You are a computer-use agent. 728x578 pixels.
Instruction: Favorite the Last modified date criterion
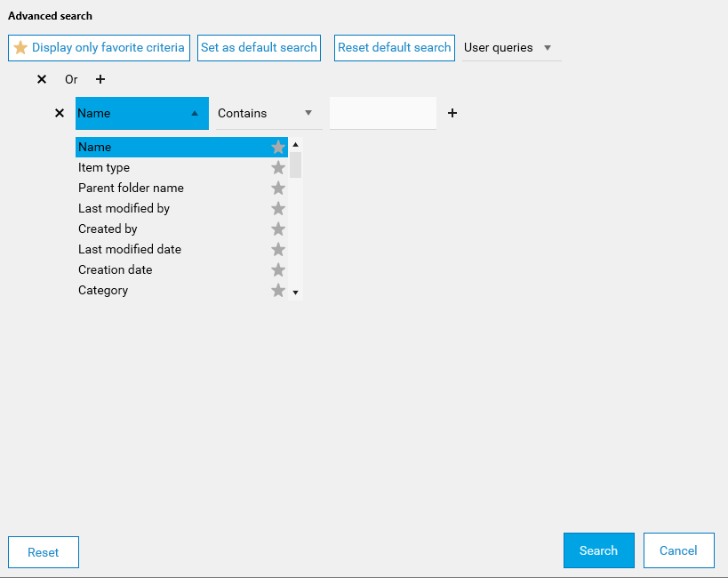(x=278, y=250)
